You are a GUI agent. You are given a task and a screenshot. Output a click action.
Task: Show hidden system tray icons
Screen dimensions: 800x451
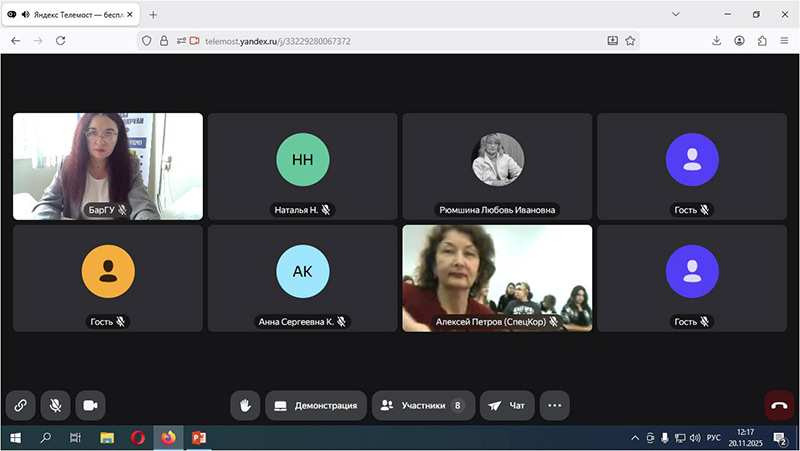[634, 438]
